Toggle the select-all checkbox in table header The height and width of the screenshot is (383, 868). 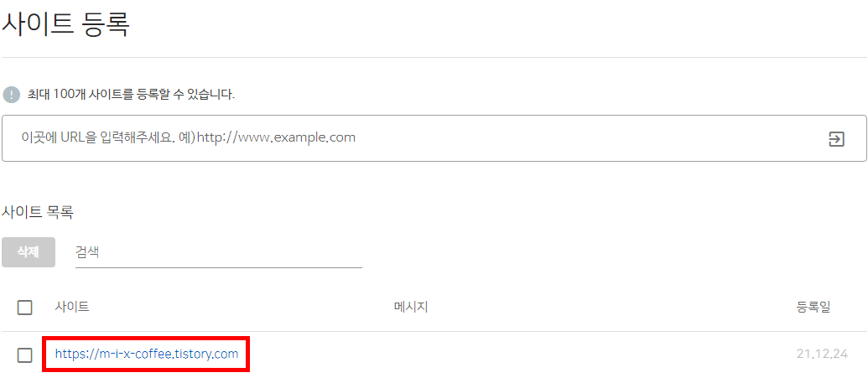pos(25,308)
